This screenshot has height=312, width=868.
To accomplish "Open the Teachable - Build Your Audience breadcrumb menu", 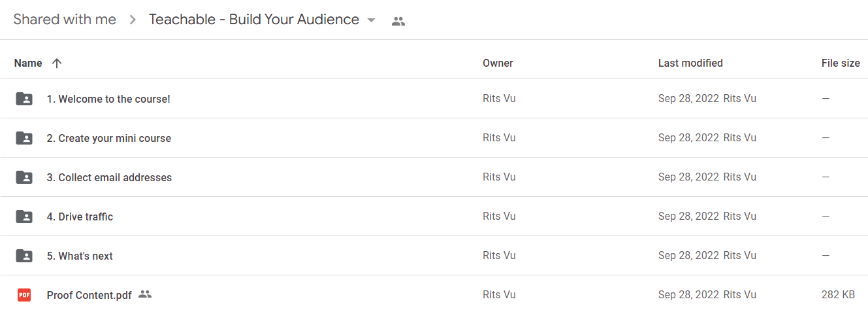I will point(254,20).
